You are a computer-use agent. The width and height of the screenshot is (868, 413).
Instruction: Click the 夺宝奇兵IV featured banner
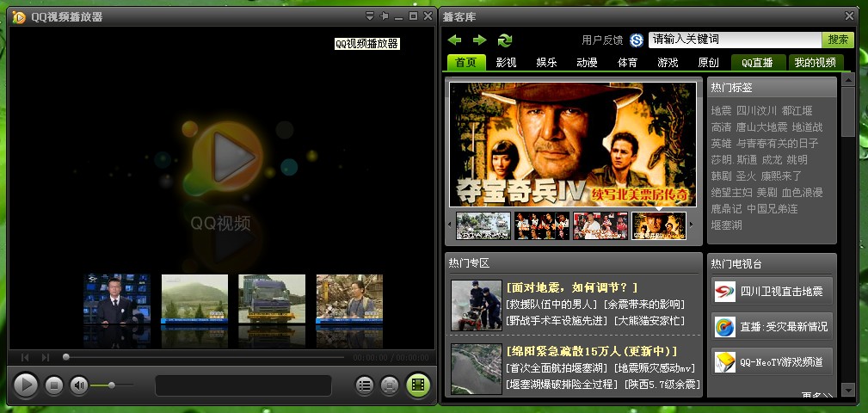click(573, 145)
